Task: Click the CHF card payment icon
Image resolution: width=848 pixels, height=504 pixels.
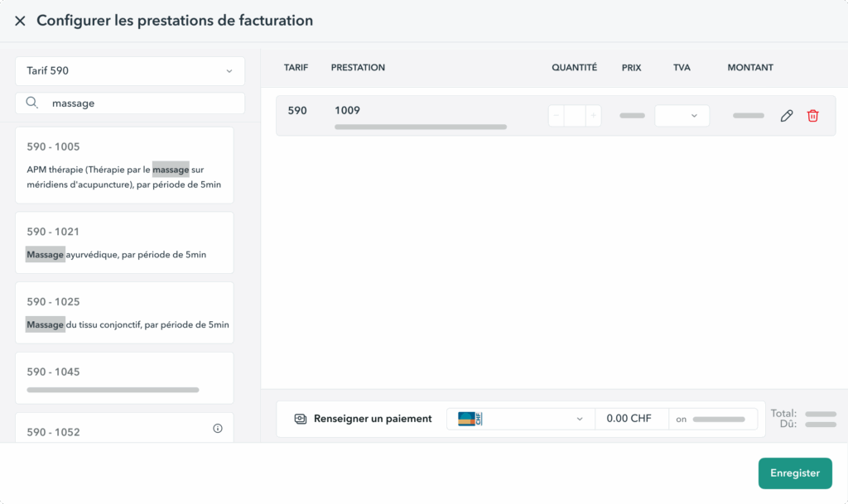Action: 470,419
